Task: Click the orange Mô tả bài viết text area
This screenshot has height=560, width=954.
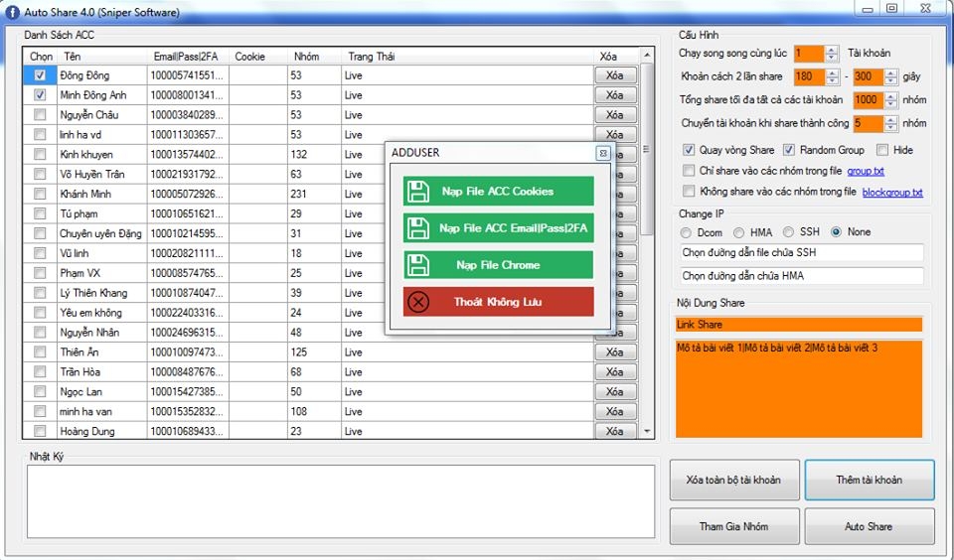Action: pos(799,388)
